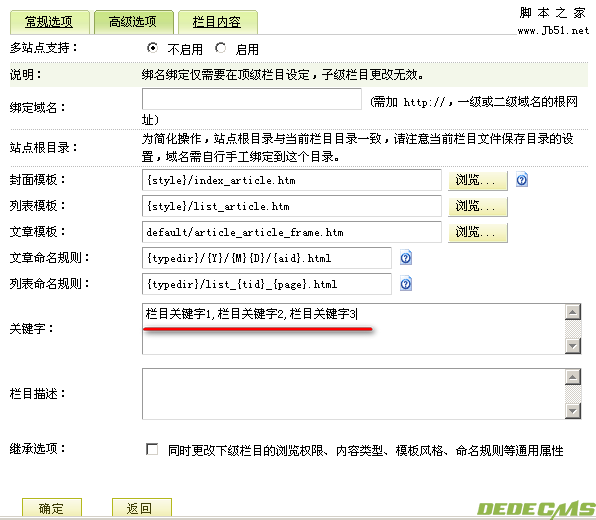Screen dimensions: 596x520
Task: Click the 返回 button
Action: [x=142, y=508]
